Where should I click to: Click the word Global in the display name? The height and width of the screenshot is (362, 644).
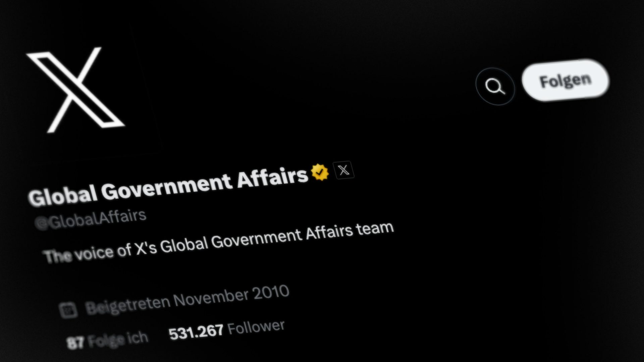(x=63, y=196)
